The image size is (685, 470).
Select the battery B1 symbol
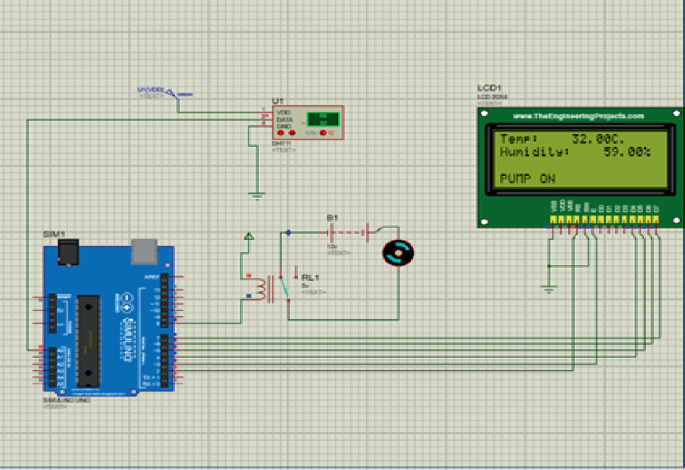(x=336, y=231)
